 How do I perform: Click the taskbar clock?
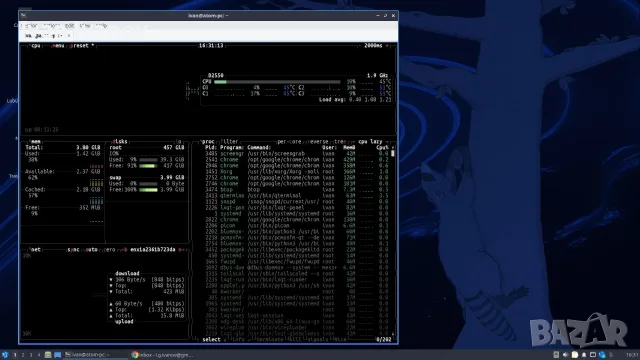[x=632, y=355]
